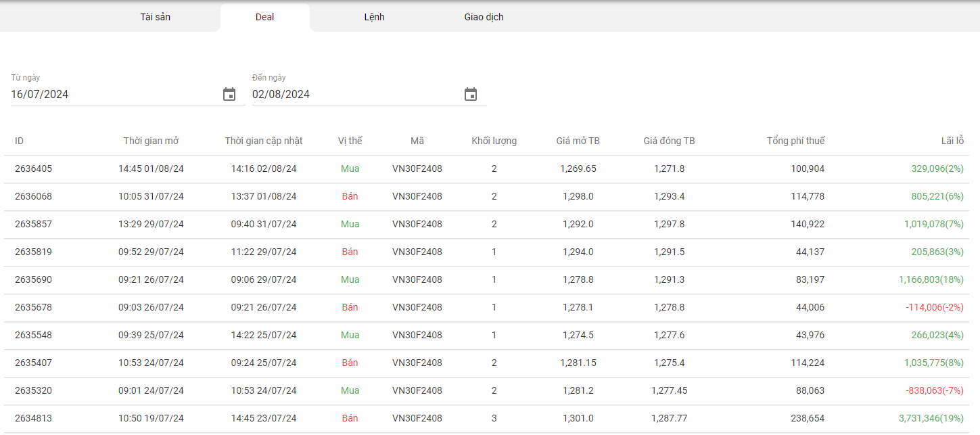Click deal ID 2635857 in table
980x435 pixels.
point(33,224)
